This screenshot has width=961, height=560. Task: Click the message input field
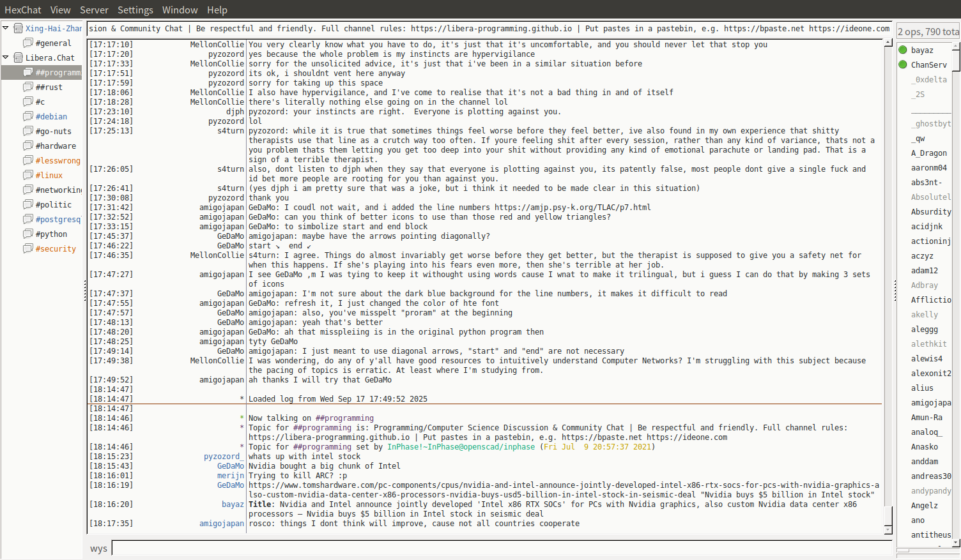(501, 549)
